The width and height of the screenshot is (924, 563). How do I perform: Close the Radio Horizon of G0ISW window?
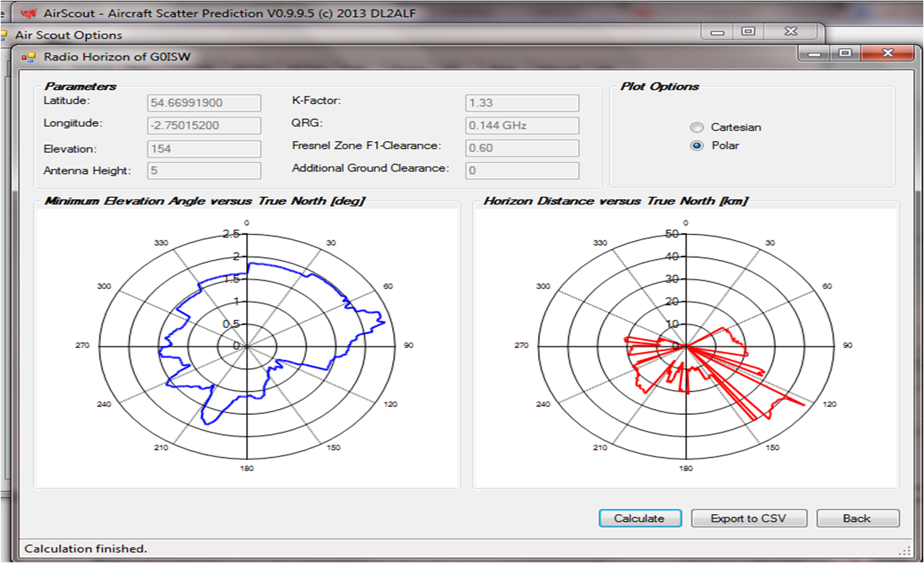[x=887, y=53]
